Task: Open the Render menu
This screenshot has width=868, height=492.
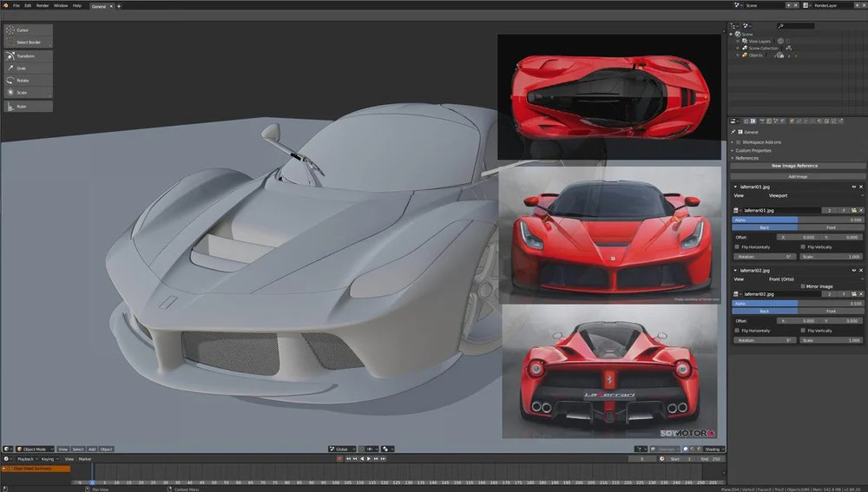Action: [x=42, y=5]
